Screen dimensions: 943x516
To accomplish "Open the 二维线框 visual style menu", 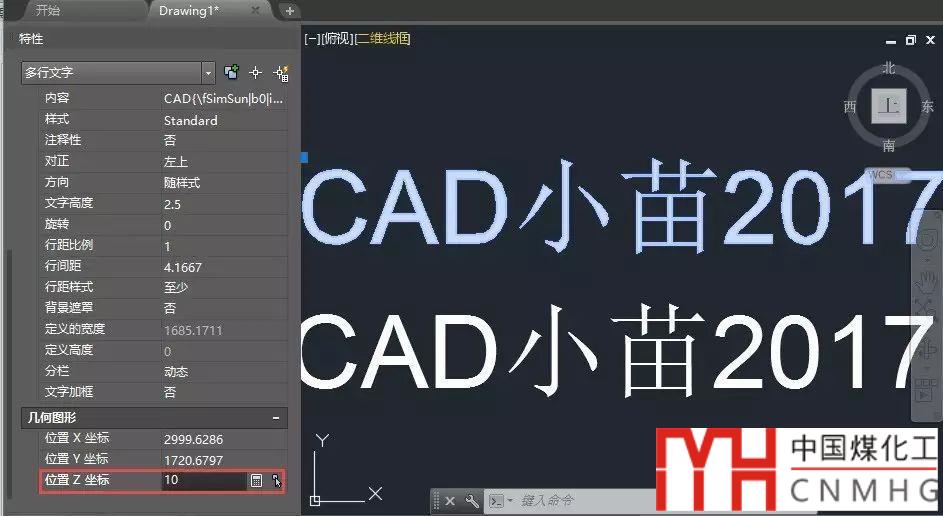I will click(x=383, y=39).
